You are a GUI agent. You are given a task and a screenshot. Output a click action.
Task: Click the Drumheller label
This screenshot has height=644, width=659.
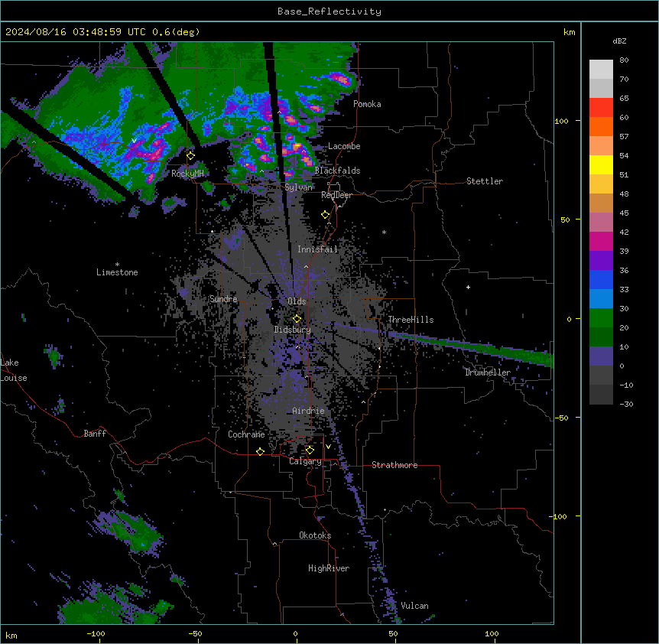[488, 372]
